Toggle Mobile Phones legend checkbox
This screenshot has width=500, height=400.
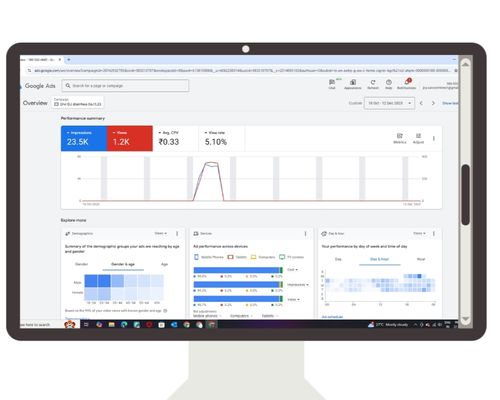(197, 257)
